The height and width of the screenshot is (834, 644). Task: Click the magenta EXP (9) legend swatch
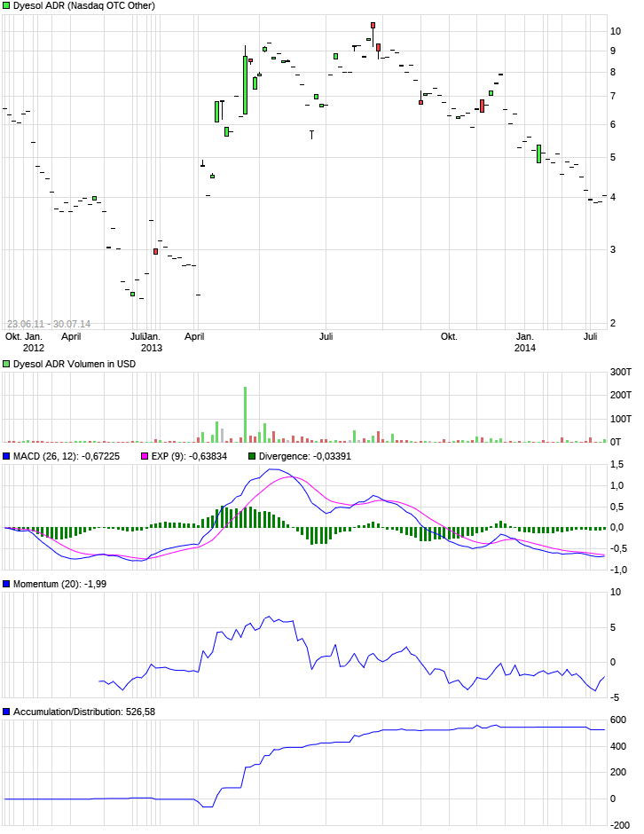tap(145, 456)
